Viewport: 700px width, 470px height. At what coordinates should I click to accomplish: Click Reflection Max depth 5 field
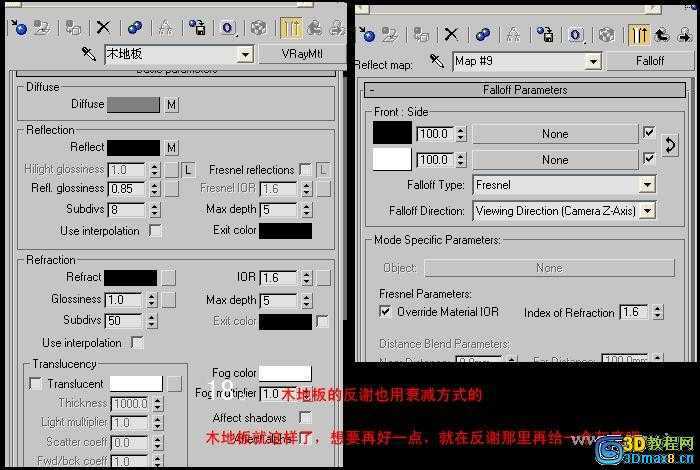pos(279,209)
